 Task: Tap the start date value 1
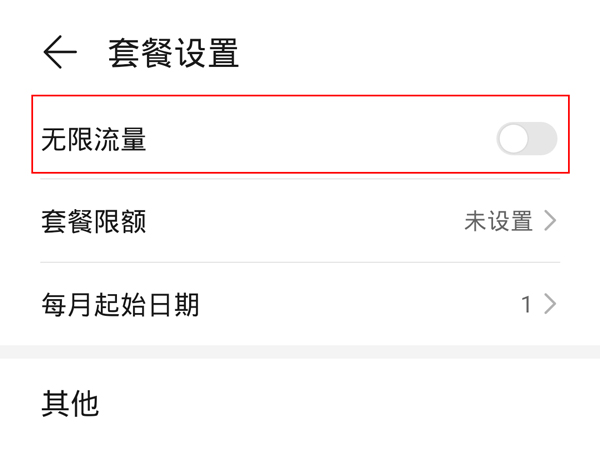coord(526,304)
